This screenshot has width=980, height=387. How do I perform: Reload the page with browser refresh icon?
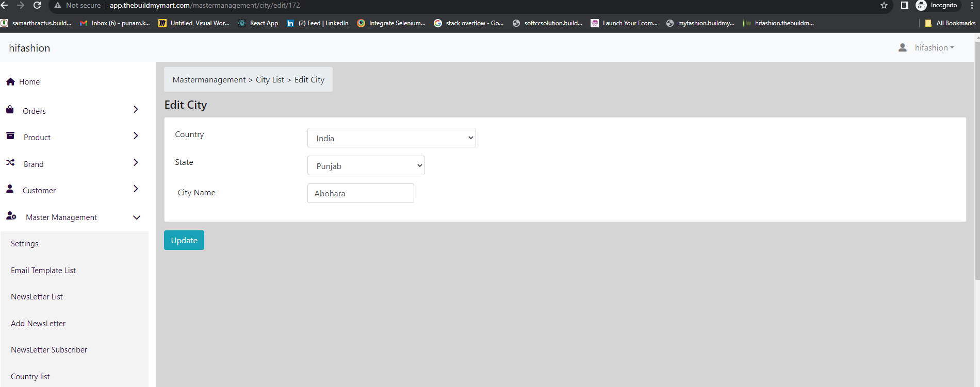[37, 5]
